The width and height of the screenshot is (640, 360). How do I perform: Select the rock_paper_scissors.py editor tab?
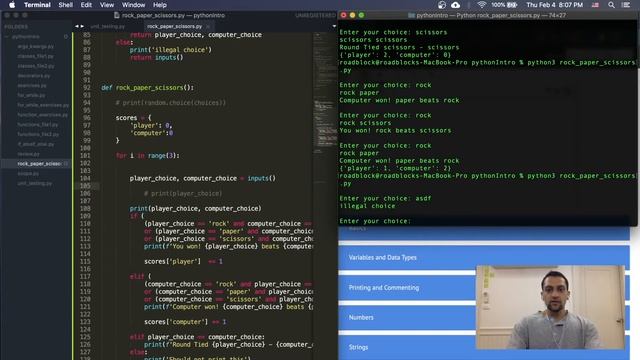pos(174,26)
